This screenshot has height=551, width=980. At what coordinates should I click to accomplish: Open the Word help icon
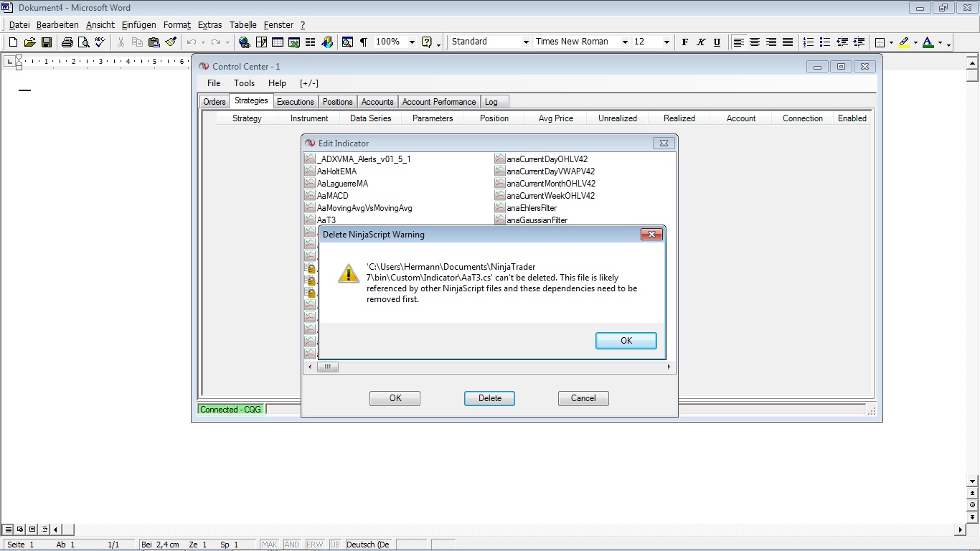pyautogui.click(x=428, y=42)
